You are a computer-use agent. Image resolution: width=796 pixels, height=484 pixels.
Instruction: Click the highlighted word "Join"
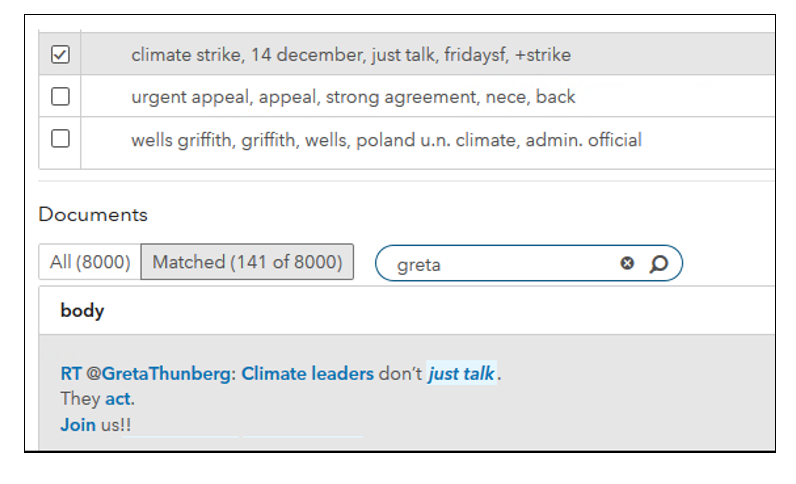coord(77,424)
